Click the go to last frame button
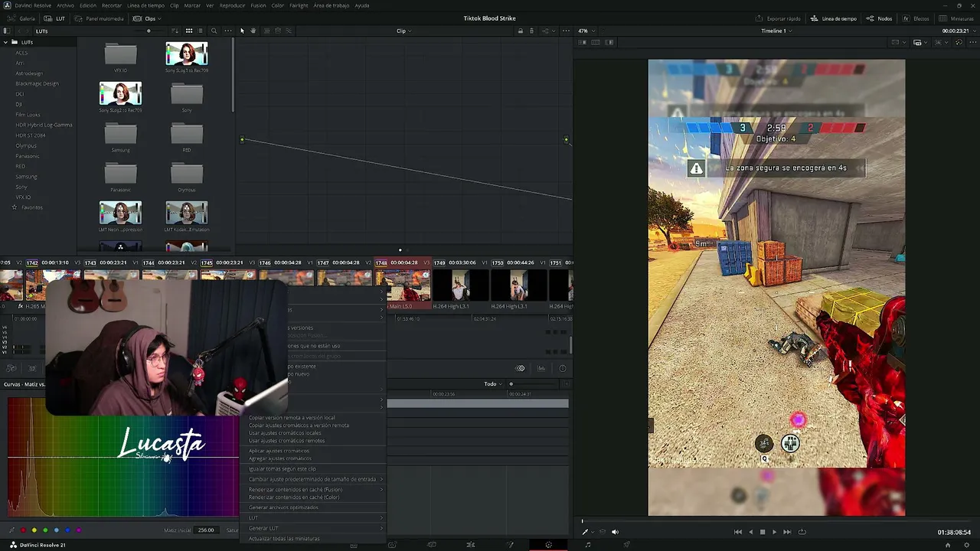Image resolution: width=980 pixels, height=551 pixels. pos(787,532)
